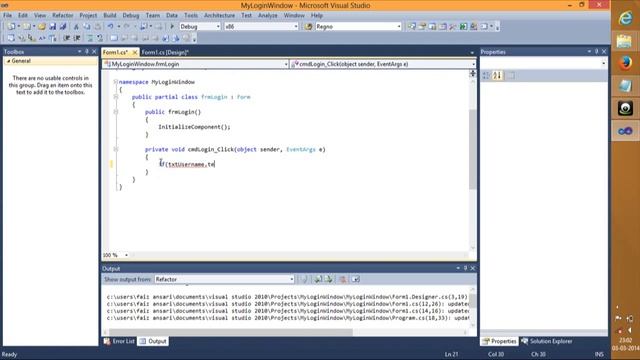Viewport: 640px width, 360px height.
Task: Click the Copy icon in toolbar
Action: click(87, 27)
